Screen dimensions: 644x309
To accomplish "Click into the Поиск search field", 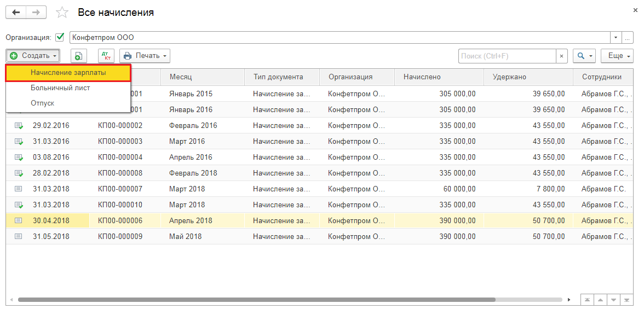I will pos(507,56).
